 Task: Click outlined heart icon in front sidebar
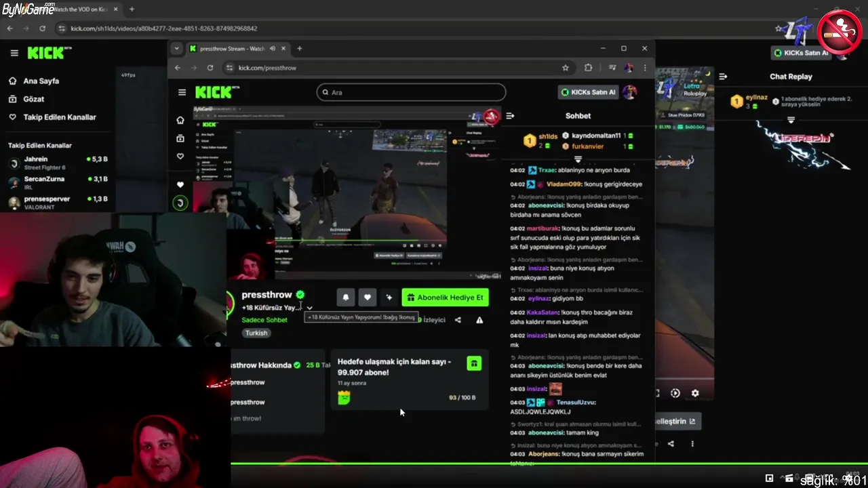pyautogui.click(x=180, y=156)
